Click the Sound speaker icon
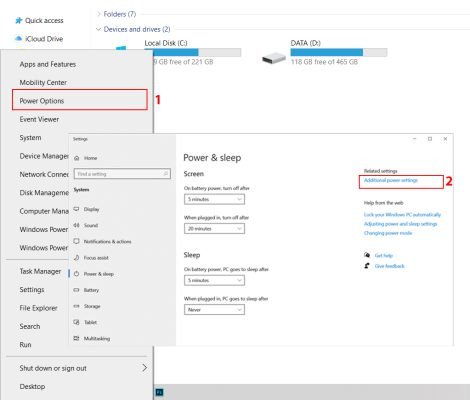470x400 pixels. (x=76, y=225)
